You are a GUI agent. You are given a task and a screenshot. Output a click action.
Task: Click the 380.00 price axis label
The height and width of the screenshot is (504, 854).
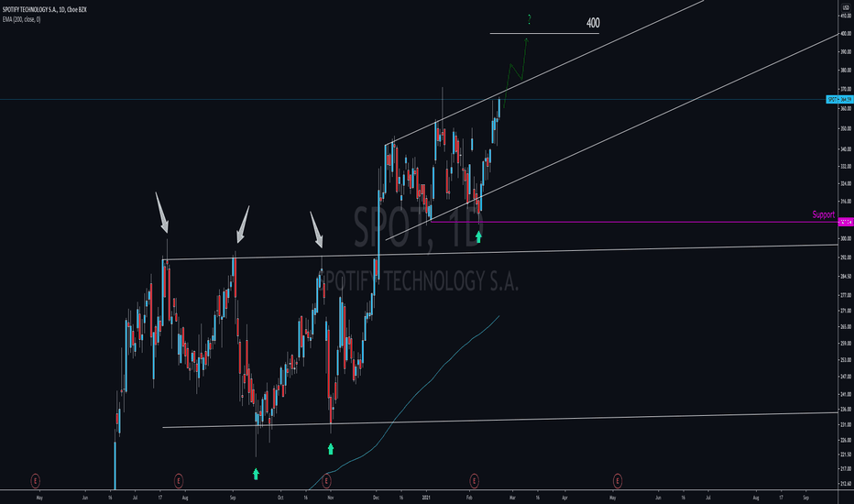point(846,71)
